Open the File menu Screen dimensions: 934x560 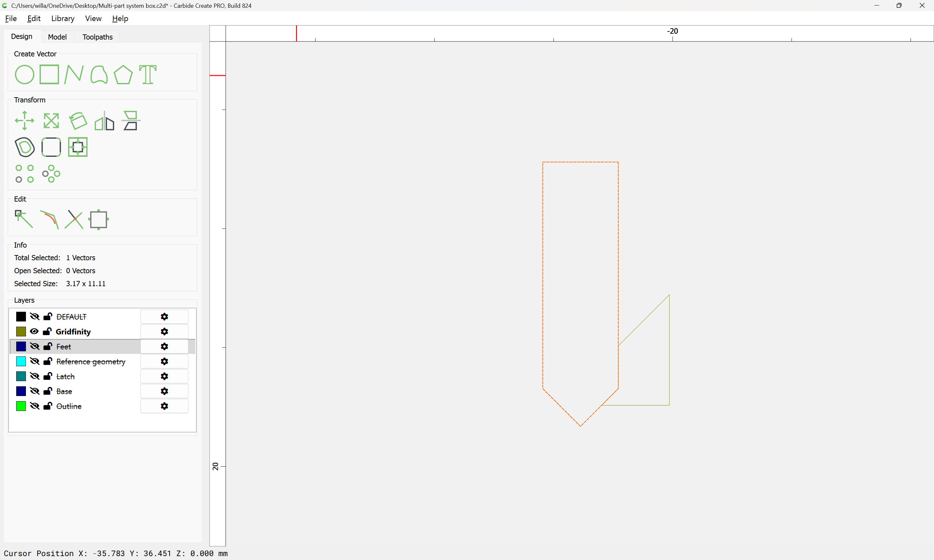point(11,18)
